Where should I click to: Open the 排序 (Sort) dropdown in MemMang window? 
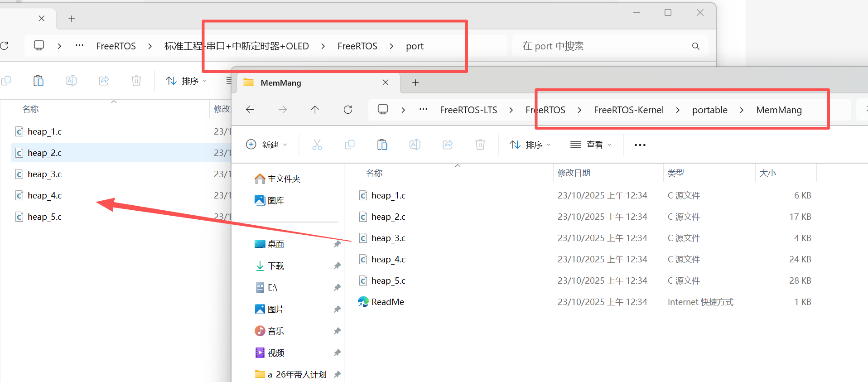(530, 145)
